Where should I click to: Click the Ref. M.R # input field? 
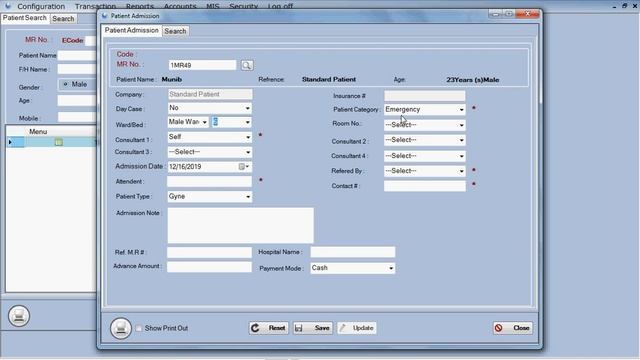coord(210,252)
